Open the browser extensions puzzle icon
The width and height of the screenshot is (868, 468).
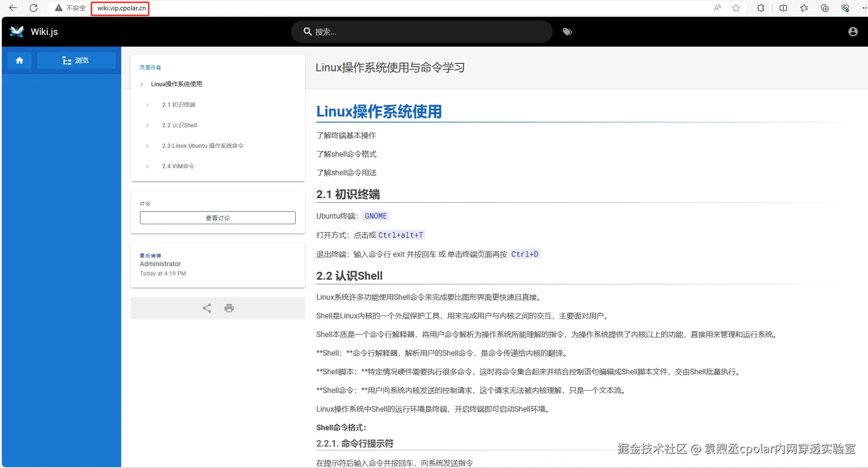coord(761,8)
